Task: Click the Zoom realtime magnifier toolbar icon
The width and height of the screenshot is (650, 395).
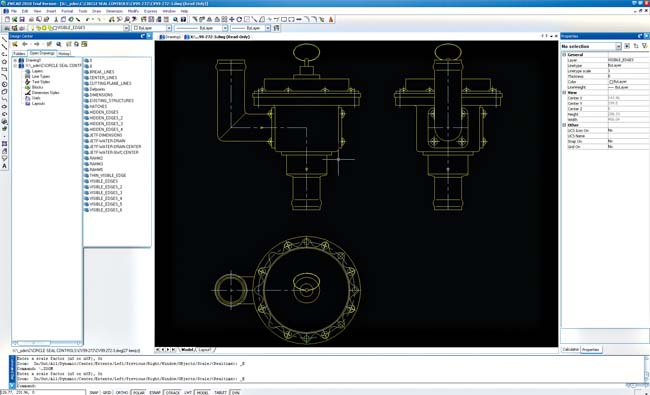Action: (175, 19)
